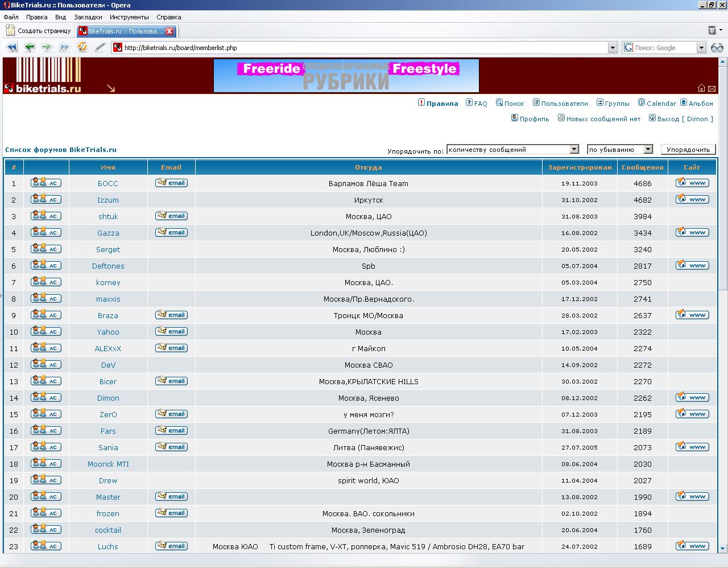Open the Закладки menu

[88, 17]
